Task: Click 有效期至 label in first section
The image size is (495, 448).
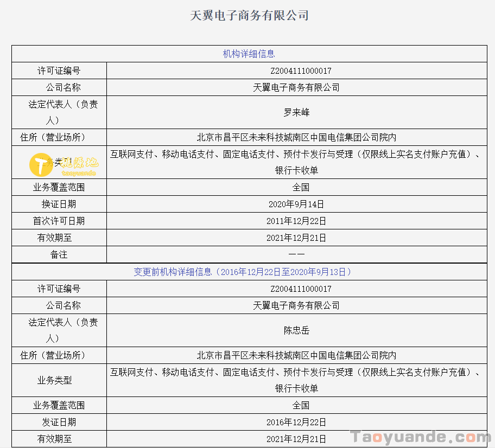Action: coord(55,237)
